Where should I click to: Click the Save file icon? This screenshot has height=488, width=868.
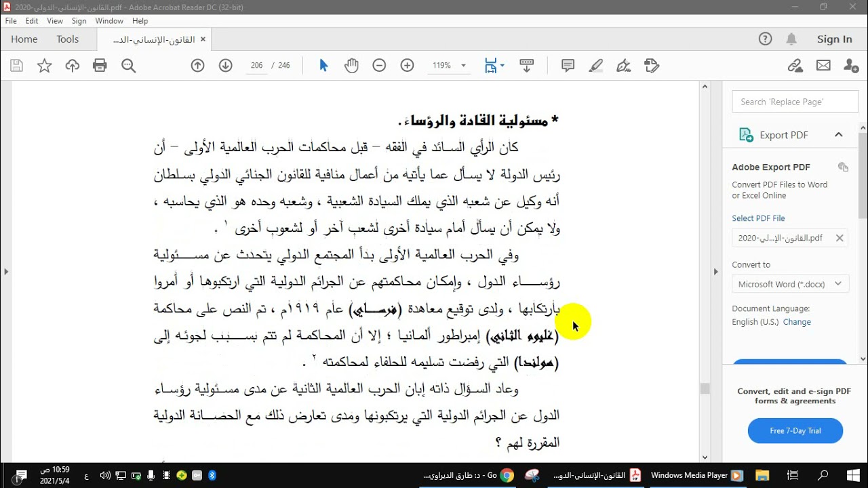17,66
